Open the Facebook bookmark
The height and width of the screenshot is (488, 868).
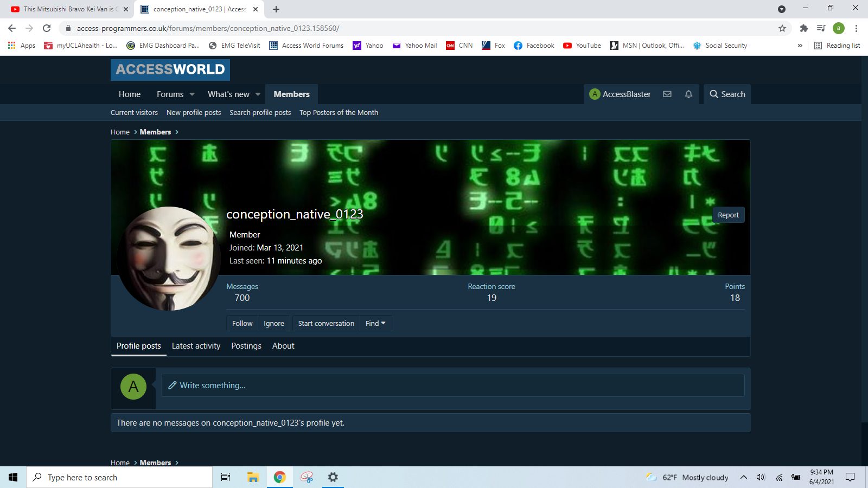[534, 46]
